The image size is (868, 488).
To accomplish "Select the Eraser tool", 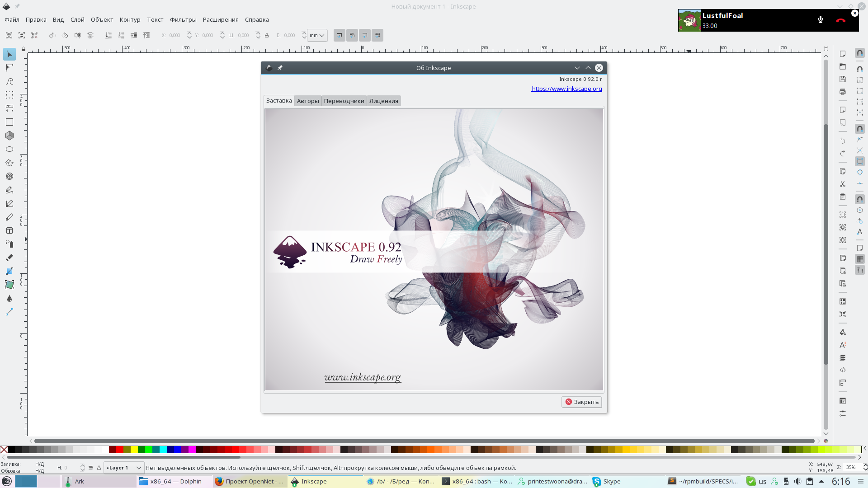I will 9,258.
